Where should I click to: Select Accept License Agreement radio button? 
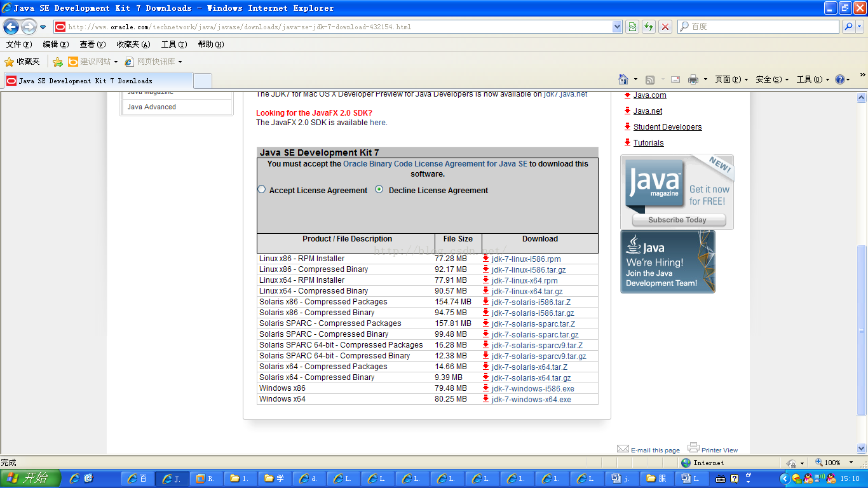(x=261, y=189)
